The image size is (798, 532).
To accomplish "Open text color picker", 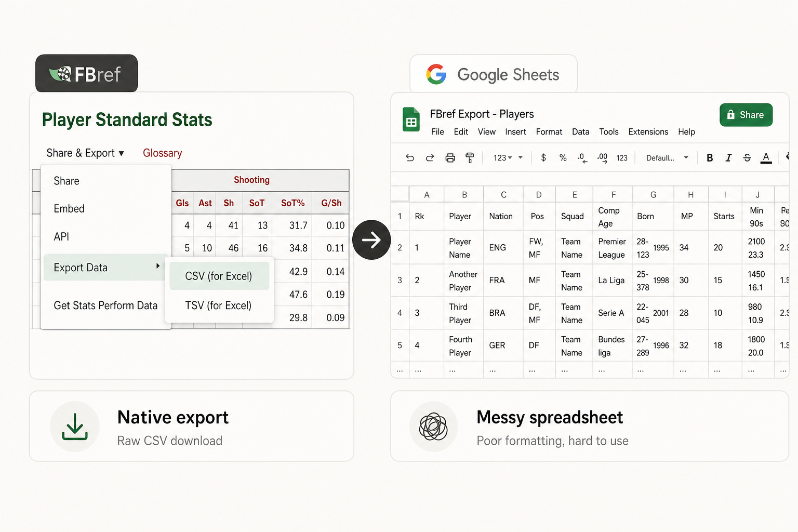I will click(766, 158).
